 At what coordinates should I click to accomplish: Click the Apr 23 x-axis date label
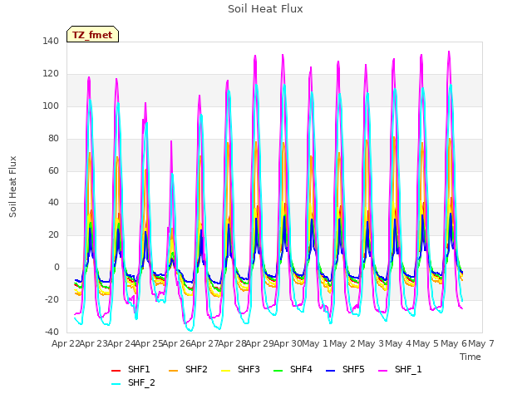(93, 343)
